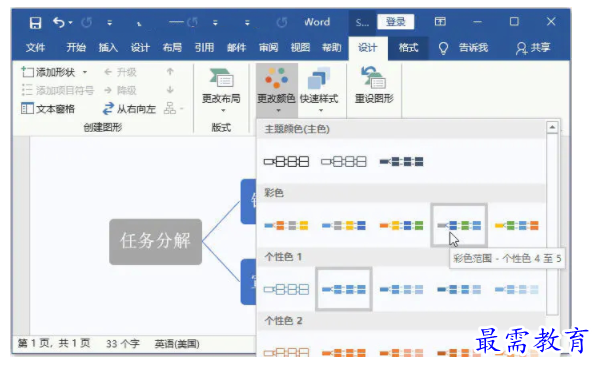This screenshot has width=597, height=372.
Task: Select third 个性色 1 swatch
Action: [401, 290]
